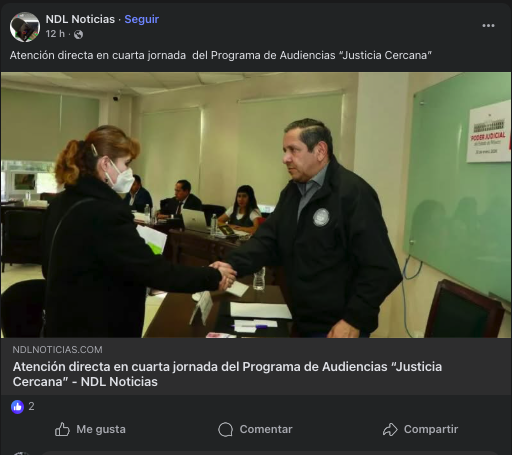The image size is (512, 455).
Task: Click the Poder Judicial sign in photo
Action: point(489,133)
